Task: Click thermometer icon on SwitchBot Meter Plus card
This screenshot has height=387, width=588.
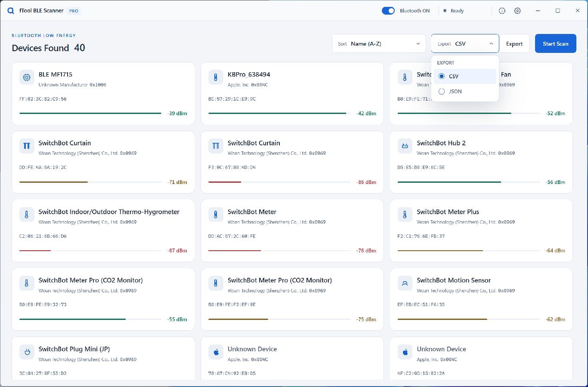Action: pos(405,215)
